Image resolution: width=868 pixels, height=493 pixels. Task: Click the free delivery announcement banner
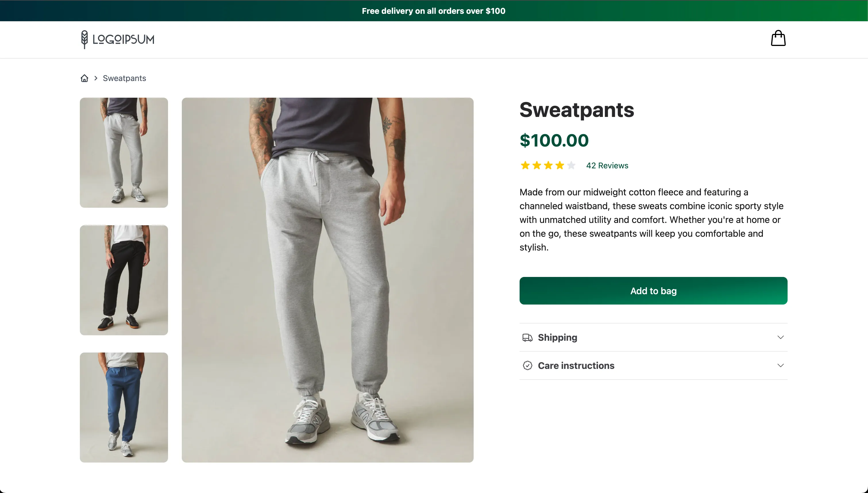(433, 11)
